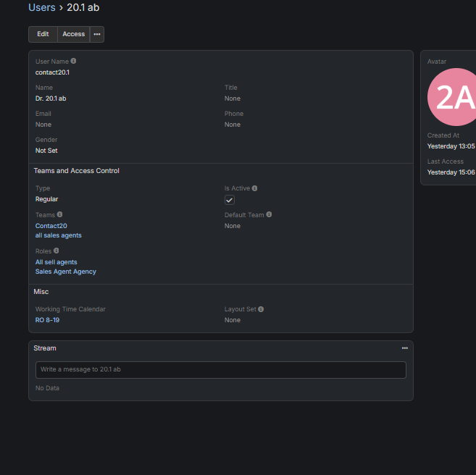Click the 2A avatar image

[451, 97]
